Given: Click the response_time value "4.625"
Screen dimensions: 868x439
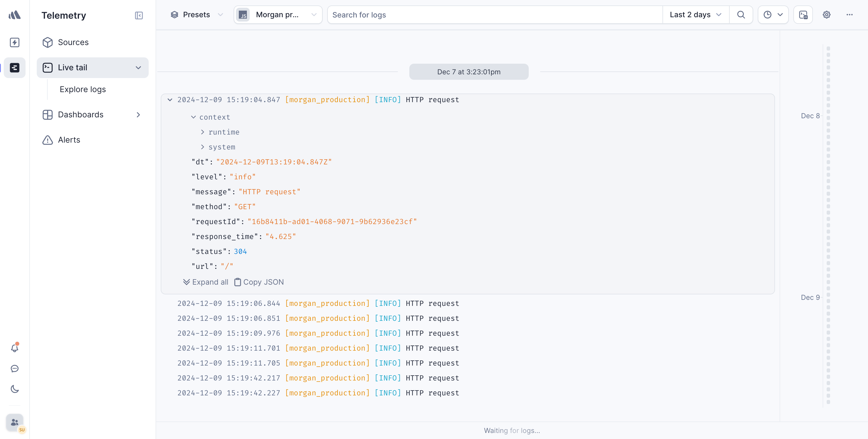Looking at the screenshot, I should tap(281, 236).
